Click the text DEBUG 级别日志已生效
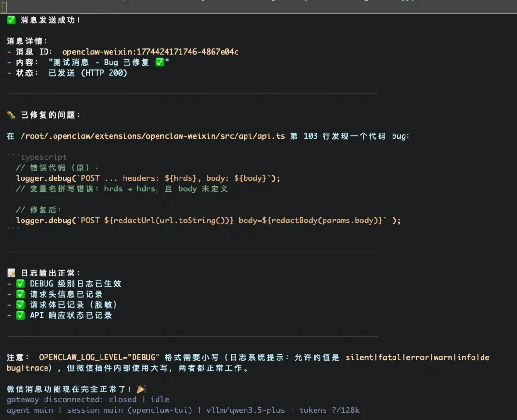The image size is (517, 420). click(76, 284)
